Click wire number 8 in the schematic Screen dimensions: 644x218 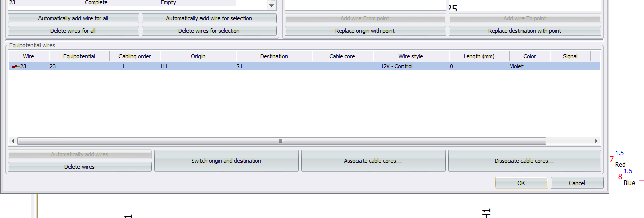coord(620,177)
